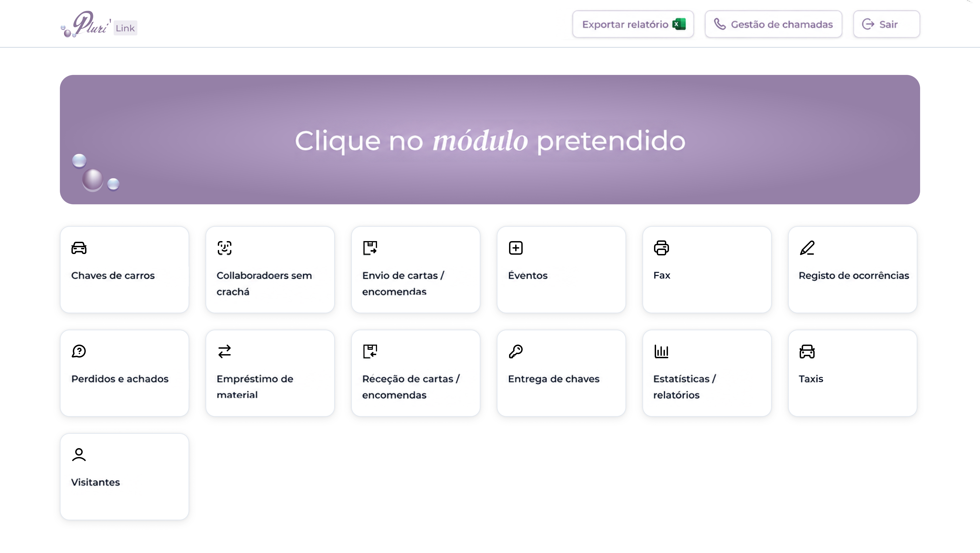The image size is (980, 553).
Task: Open the 'Perdidos e achados' label
Action: (120, 379)
